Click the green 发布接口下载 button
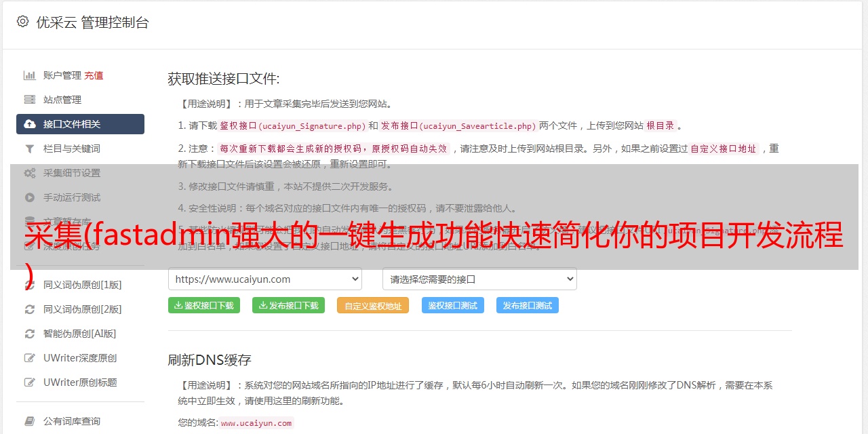This screenshot has width=868, height=434. click(288, 305)
